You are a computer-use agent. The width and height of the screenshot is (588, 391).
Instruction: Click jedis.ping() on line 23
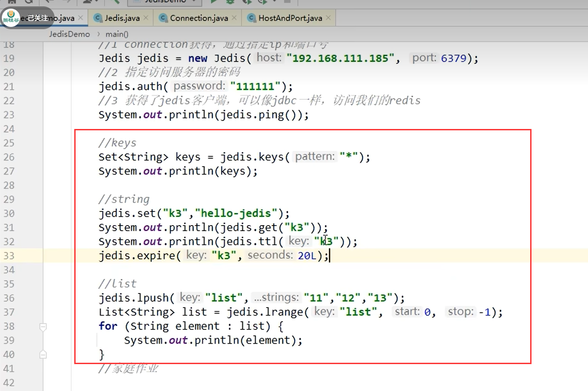(x=258, y=115)
